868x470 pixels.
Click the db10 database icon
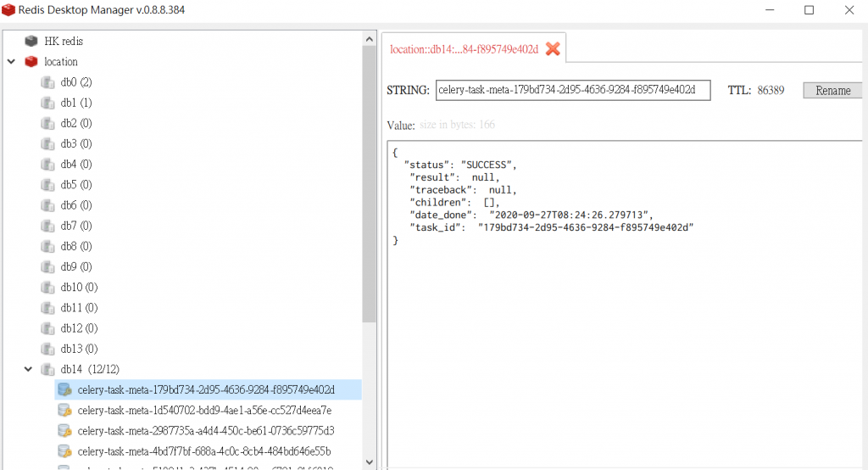47,287
